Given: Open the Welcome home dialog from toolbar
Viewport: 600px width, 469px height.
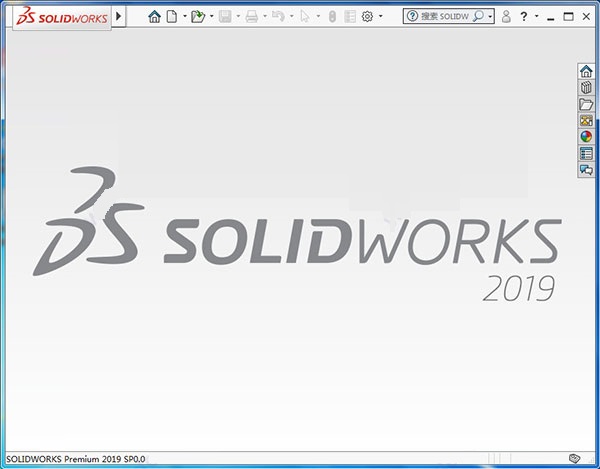Looking at the screenshot, I should coord(154,16).
